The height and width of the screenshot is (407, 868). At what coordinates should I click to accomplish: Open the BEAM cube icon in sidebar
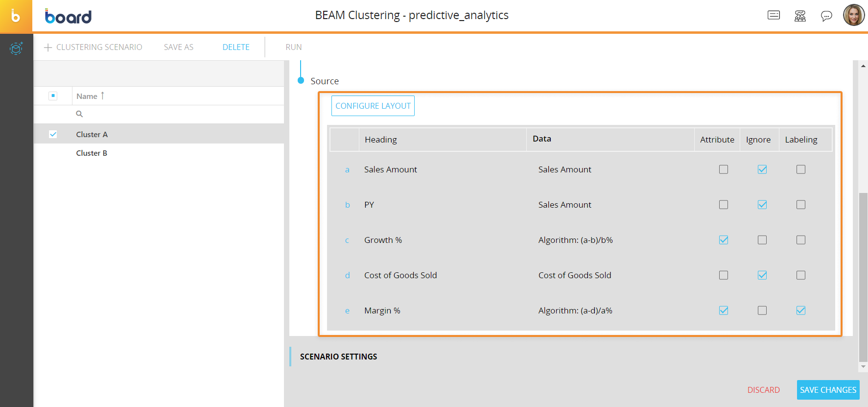click(16, 48)
